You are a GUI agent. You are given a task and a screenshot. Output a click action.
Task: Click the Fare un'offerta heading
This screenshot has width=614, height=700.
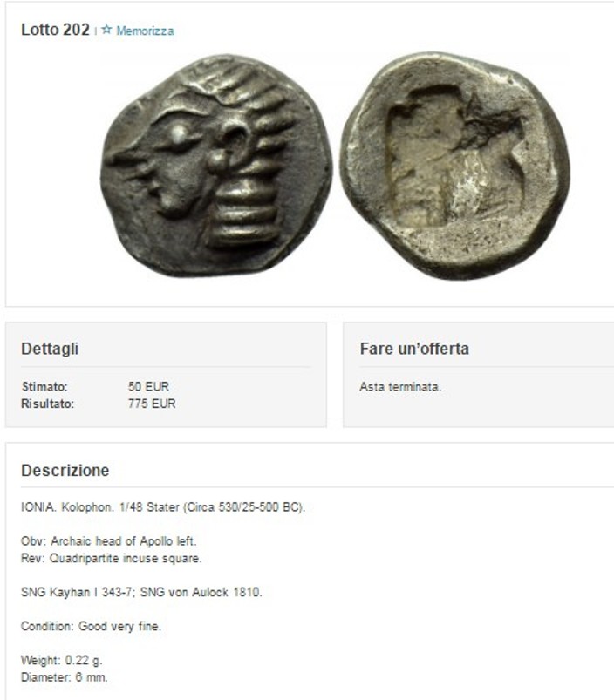[x=414, y=349]
